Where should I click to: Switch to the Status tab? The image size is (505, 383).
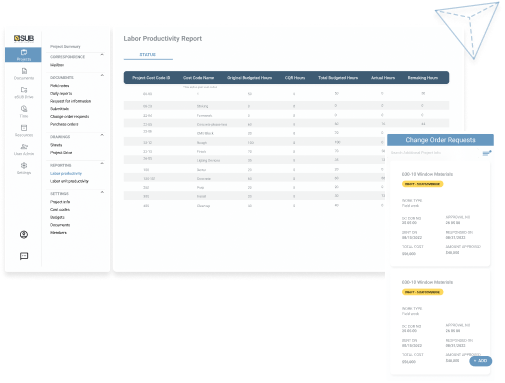coord(148,55)
